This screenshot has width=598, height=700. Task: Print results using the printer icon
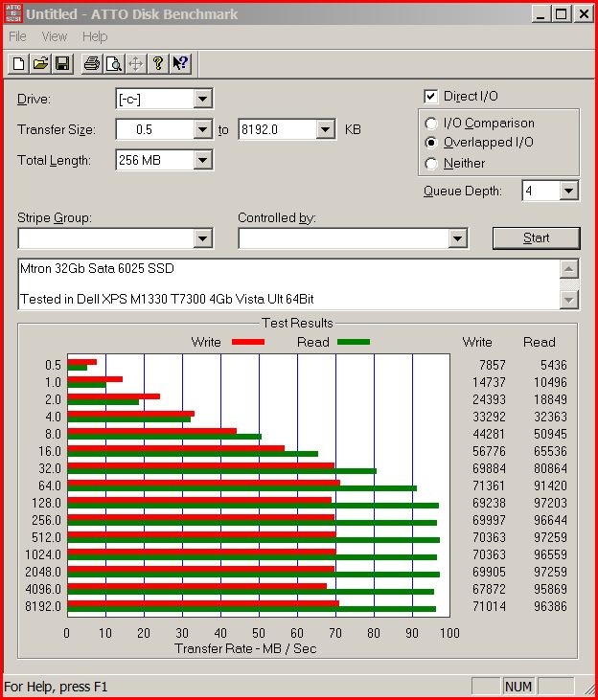(x=92, y=63)
